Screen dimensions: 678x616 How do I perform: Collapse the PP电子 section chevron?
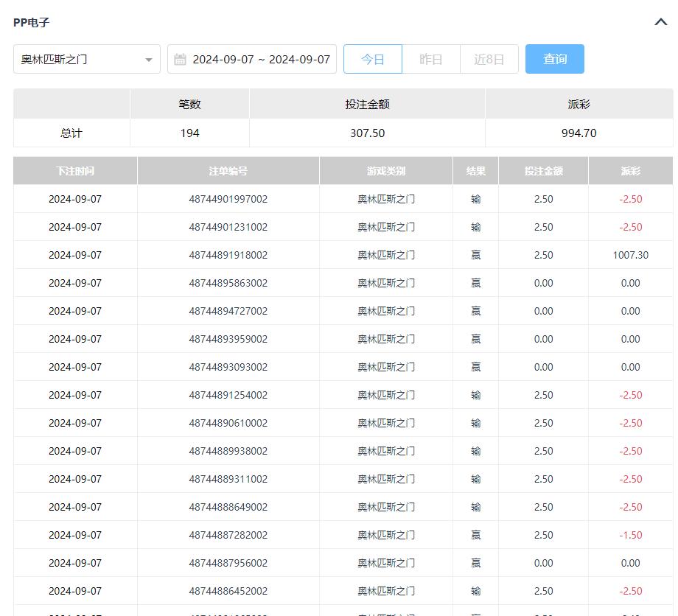click(x=660, y=22)
